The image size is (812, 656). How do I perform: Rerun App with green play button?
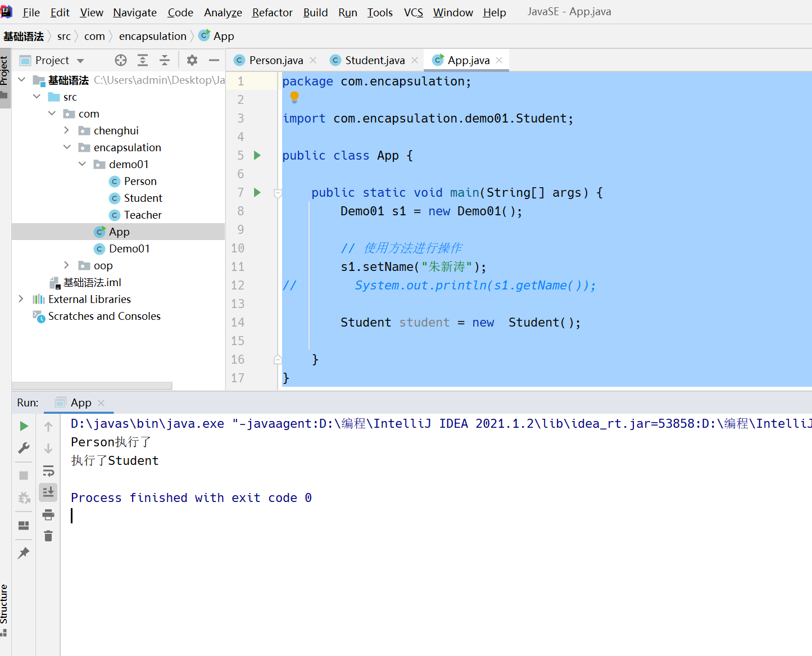pos(24,426)
